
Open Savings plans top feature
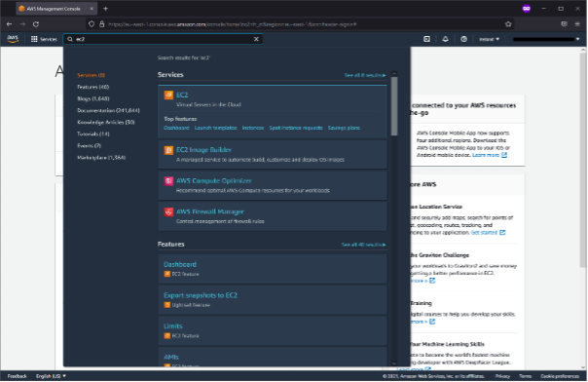344,128
